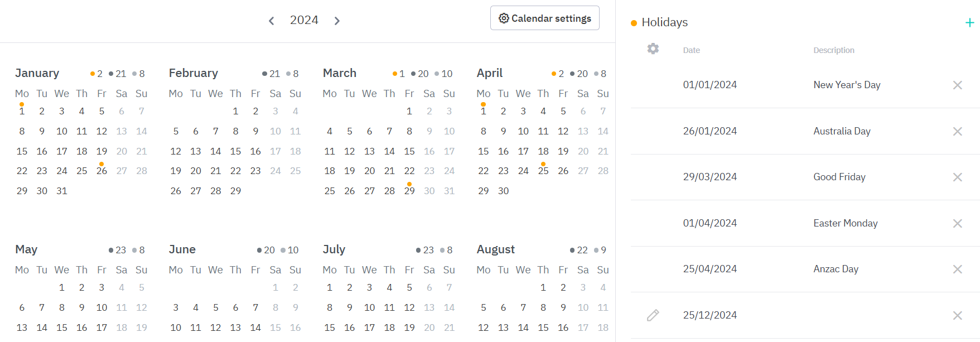
Task: Remove the Australia Day holiday
Action: (957, 132)
